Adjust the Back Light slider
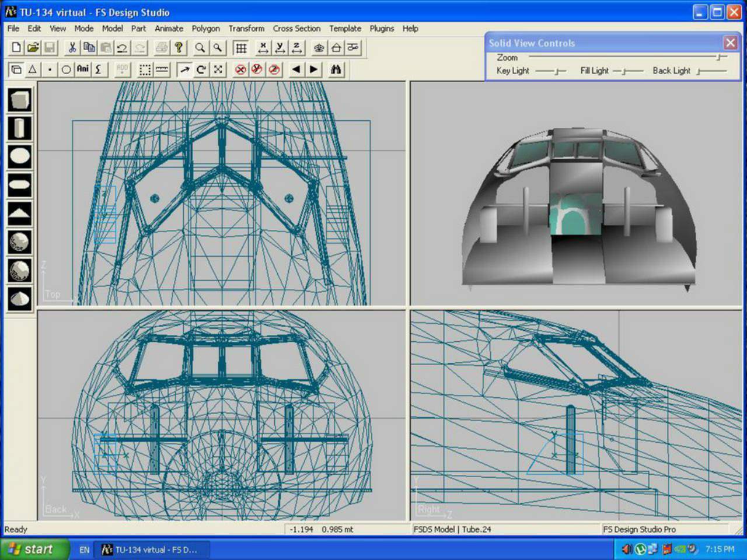 [712, 71]
